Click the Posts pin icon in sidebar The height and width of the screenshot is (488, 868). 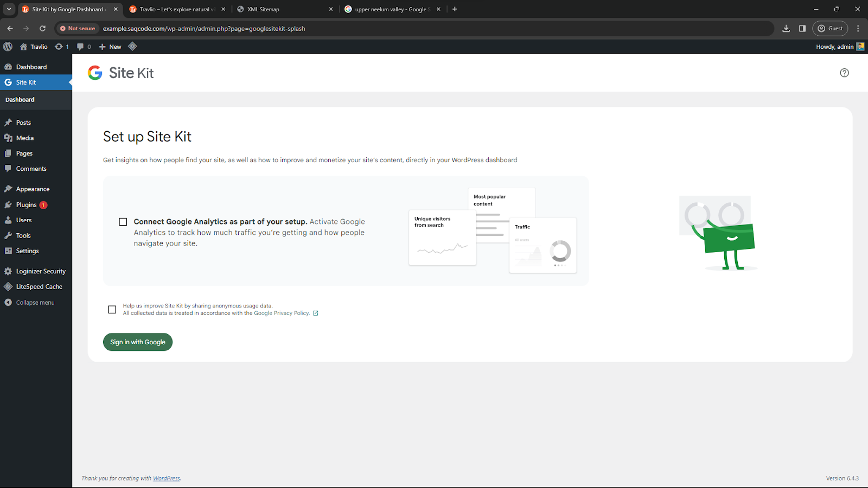click(8, 123)
